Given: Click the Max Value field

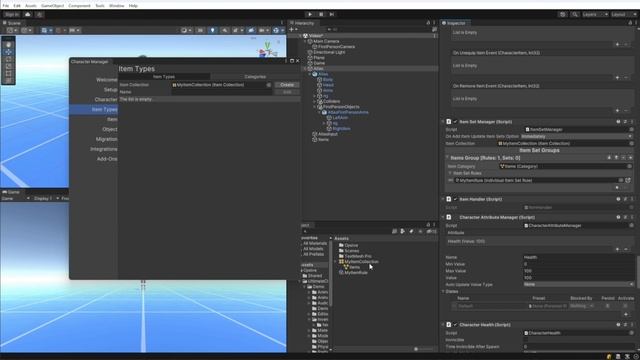Looking at the screenshot, I should [578, 271].
